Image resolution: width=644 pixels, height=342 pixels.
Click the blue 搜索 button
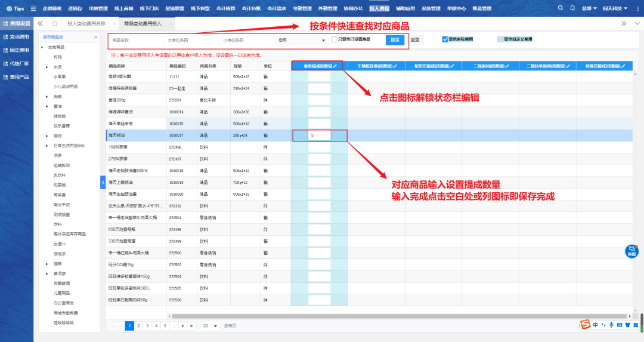tap(395, 40)
